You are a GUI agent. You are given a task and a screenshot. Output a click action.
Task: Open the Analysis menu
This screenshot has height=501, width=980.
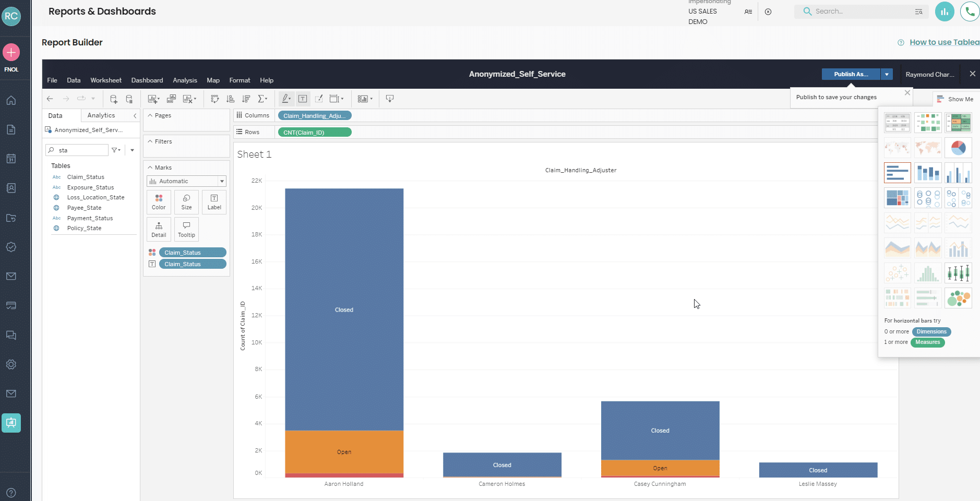tap(185, 80)
